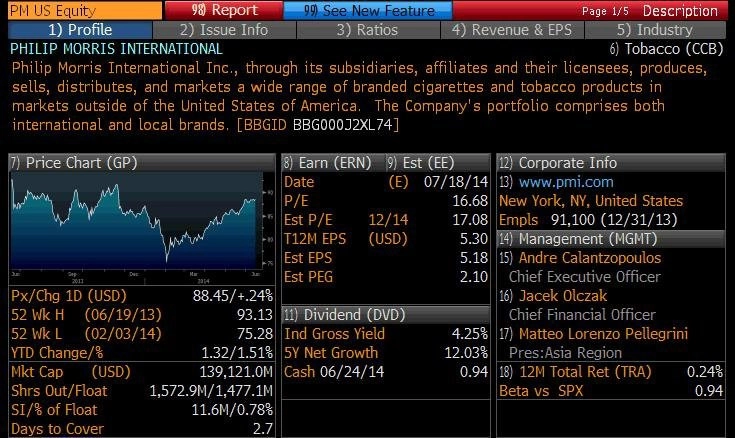Image resolution: width=735 pixels, height=438 pixels.
Task: Click the 52 Wk L value 75.28
Action: point(255,334)
